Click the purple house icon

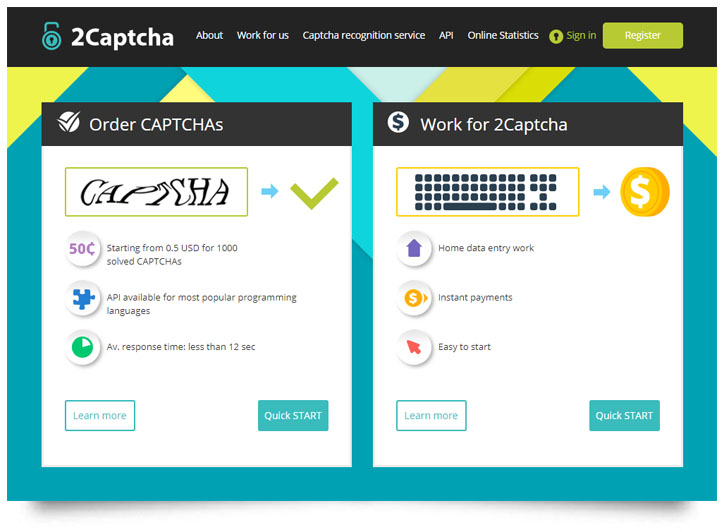tap(414, 249)
